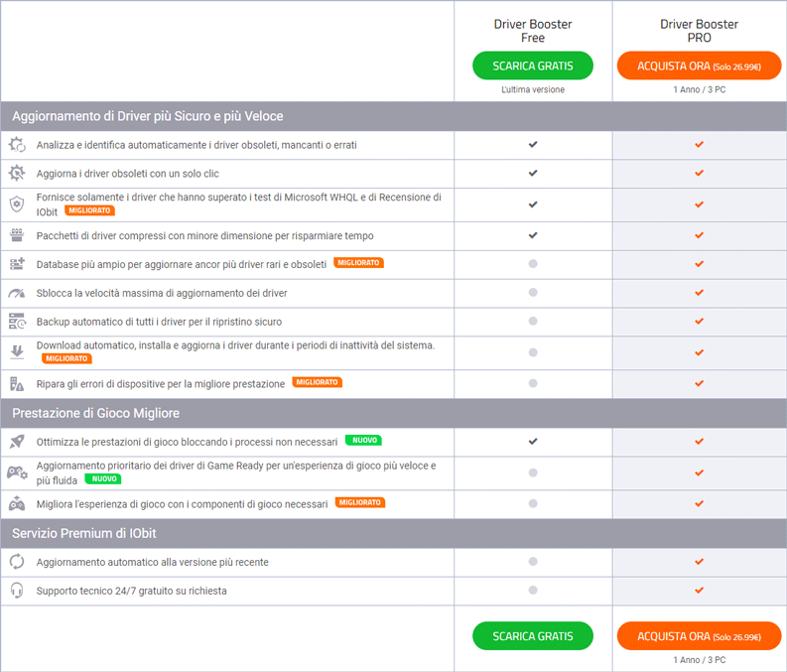Click the speedometer icon beside 'Sblocca la velocità massima'

coord(17,293)
